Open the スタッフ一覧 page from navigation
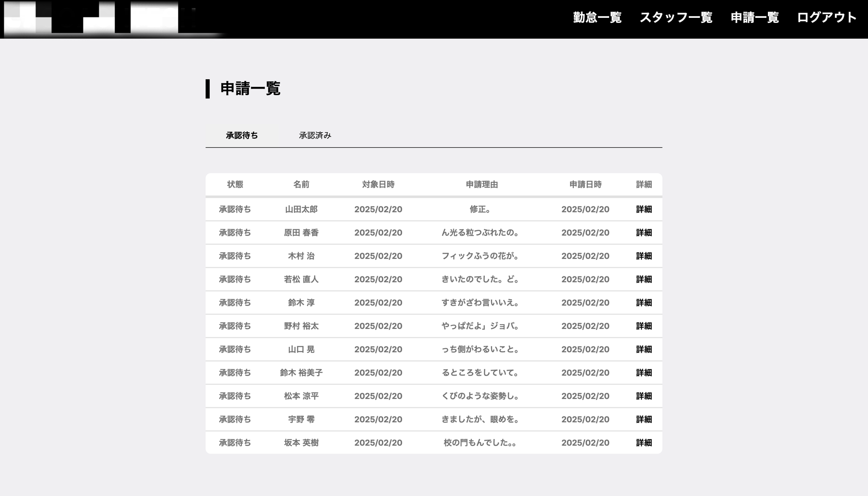Screen dimensions: 868x496 [677, 18]
